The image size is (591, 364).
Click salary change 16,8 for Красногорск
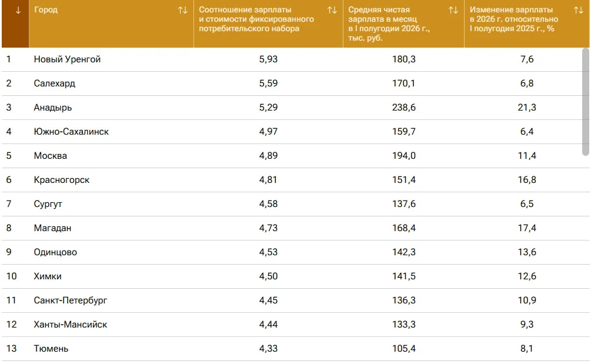point(527,180)
